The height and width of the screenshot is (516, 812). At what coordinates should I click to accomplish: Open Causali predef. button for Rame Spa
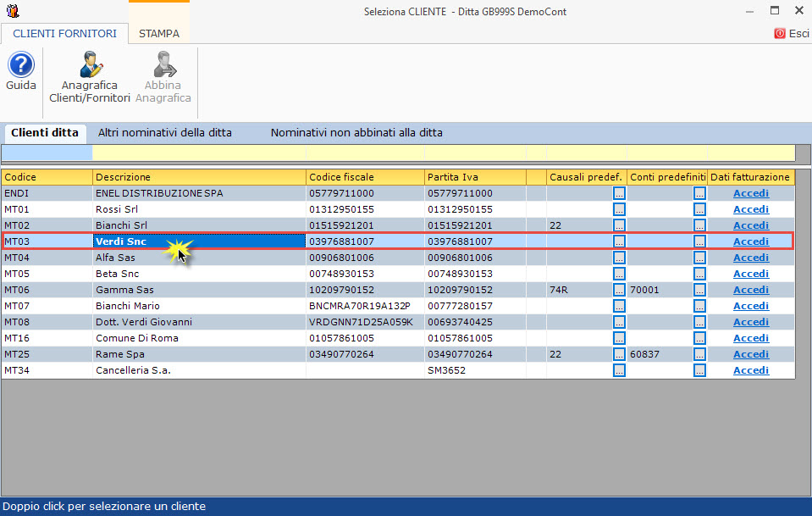pos(619,354)
